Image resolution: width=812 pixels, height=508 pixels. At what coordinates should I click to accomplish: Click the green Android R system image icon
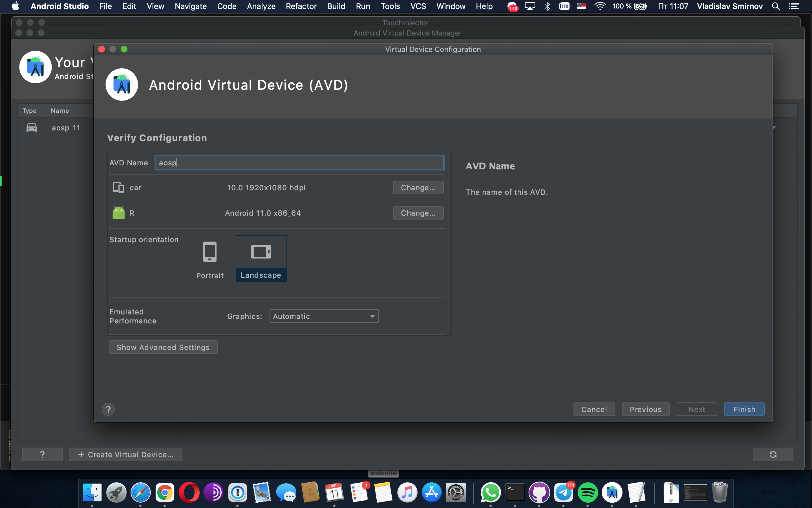click(118, 213)
